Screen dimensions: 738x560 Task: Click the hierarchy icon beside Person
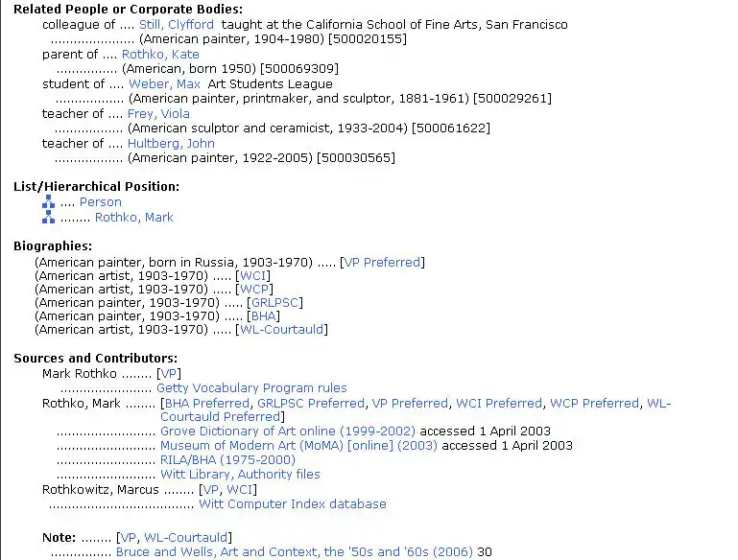[49, 202]
